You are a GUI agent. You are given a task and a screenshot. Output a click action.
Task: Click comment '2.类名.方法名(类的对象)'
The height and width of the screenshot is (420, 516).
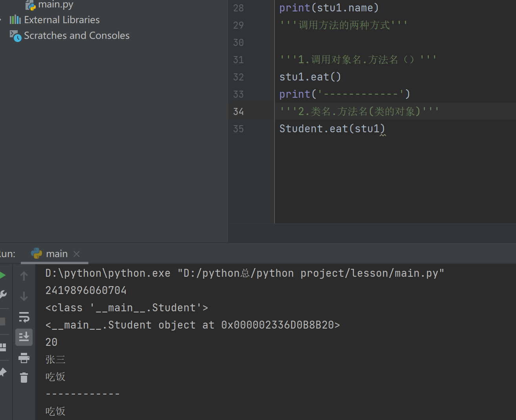point(359,111)
